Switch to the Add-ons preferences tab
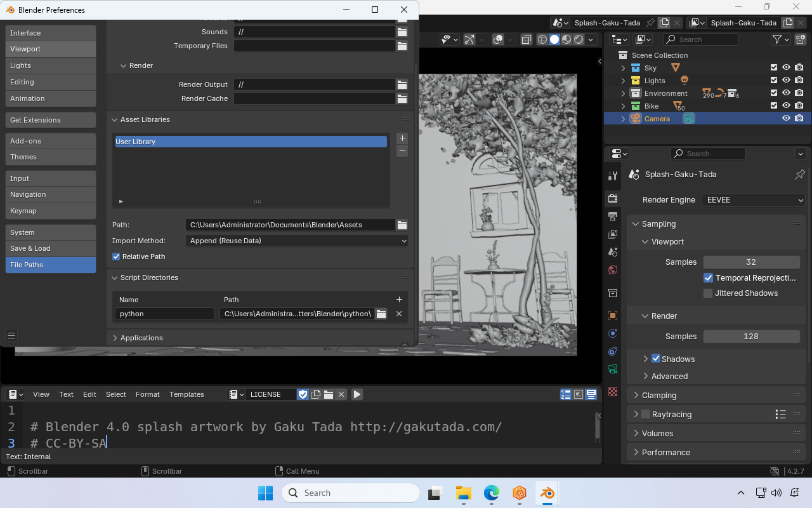812x508 pixels. (51, 141)
